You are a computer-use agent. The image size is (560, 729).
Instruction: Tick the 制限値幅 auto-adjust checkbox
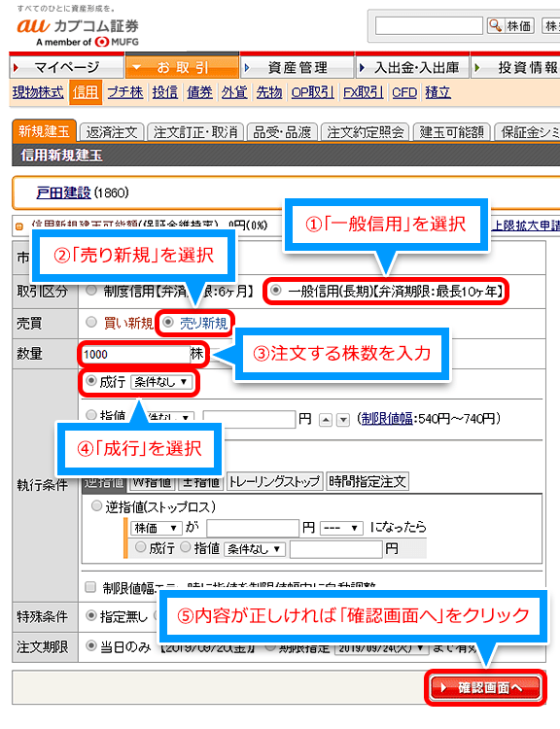[x=90, y=587]
